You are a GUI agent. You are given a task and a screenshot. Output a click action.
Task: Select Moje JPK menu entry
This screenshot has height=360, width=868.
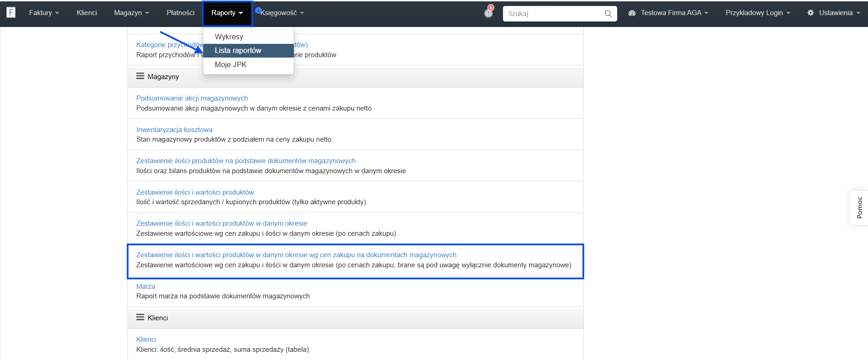(x=249, y=64)
